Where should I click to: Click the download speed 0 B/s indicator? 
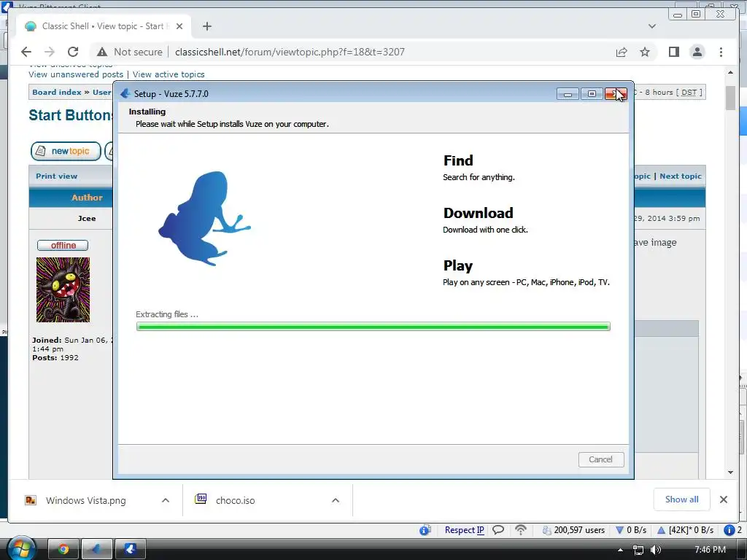click(631, 530)
